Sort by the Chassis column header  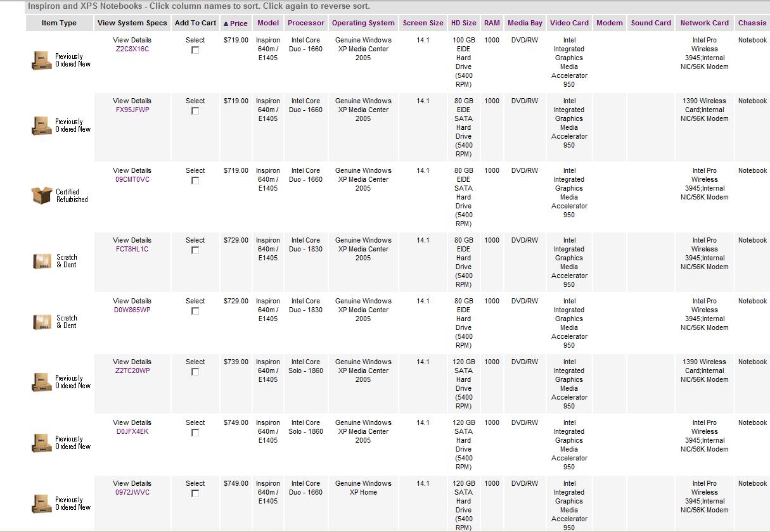click(752, 23)
